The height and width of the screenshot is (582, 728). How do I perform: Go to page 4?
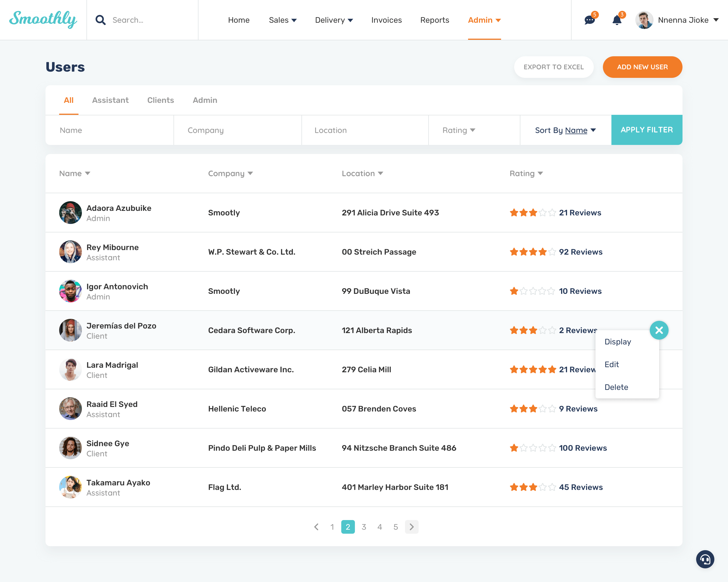[380, 527]
